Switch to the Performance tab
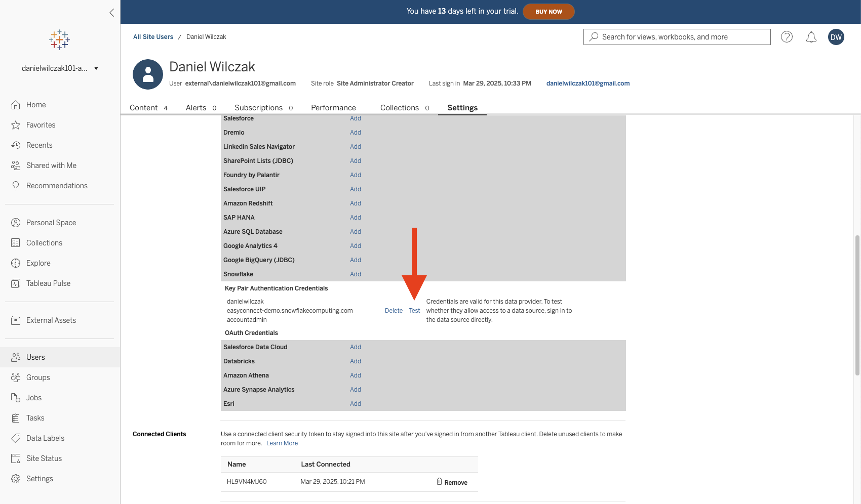Viewport: 861px width, 504px height. coord(333,108)
